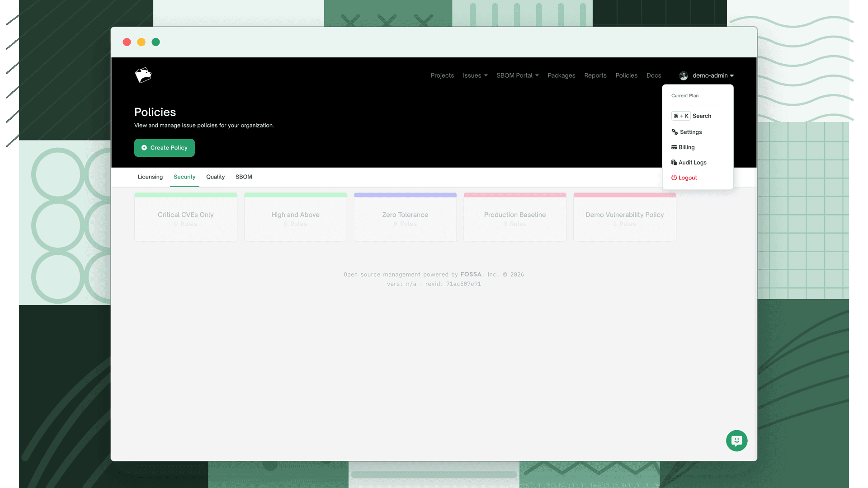This screenshot has height=488, width=868.
Task: Click "View and manage issue policies" description
Action: [204, 126]
